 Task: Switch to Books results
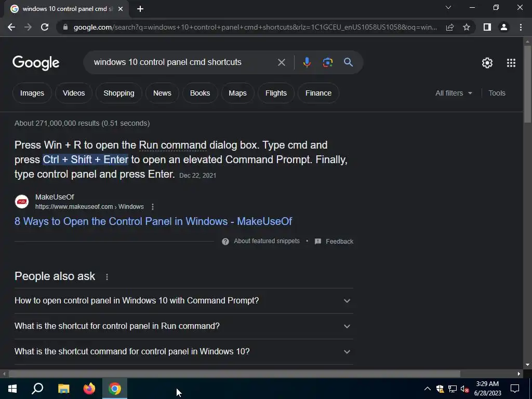click(x=200, y=93)
